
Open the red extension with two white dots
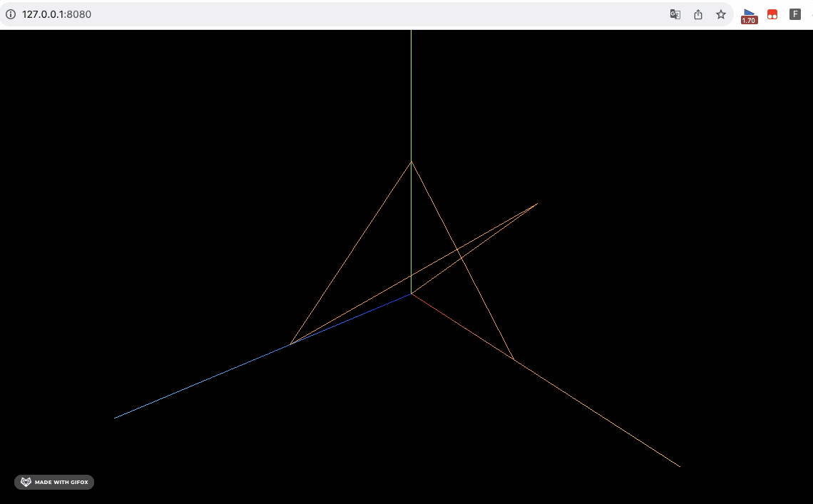772,14
